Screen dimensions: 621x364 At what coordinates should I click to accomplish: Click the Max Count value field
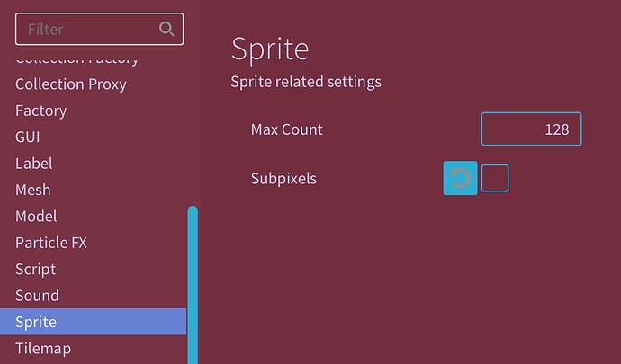coord(531,129)
